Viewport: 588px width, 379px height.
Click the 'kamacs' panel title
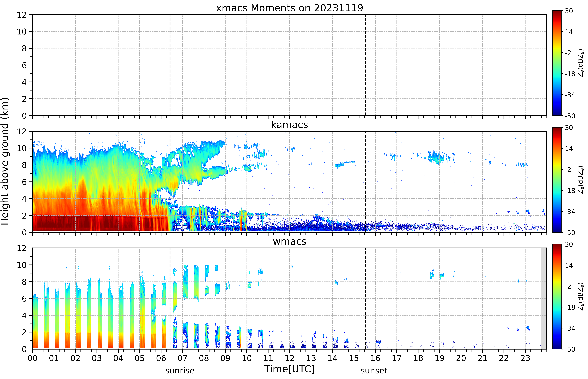[289, 125]
